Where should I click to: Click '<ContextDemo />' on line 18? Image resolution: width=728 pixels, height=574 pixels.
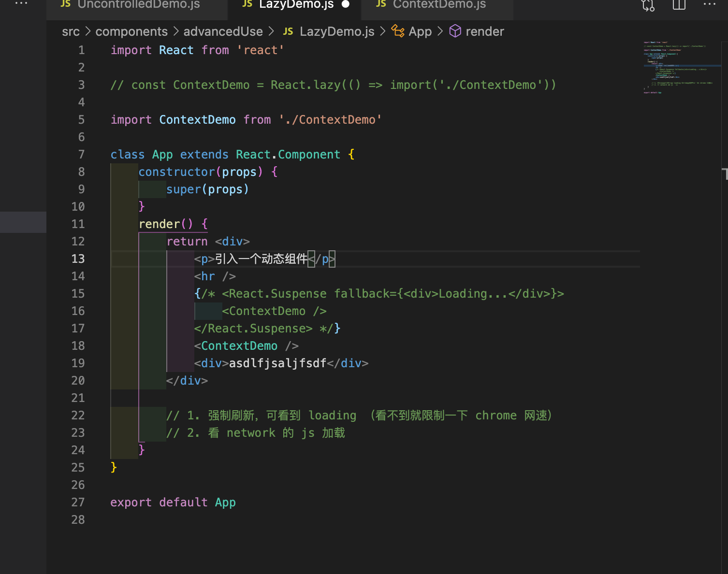pos(246,346)
